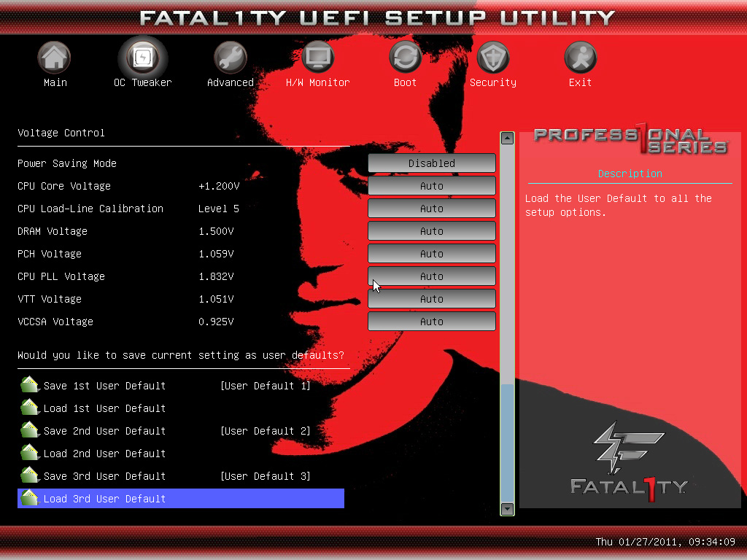
Task: Select the Power Saving Mode label
Action: (x=67, y=163)
